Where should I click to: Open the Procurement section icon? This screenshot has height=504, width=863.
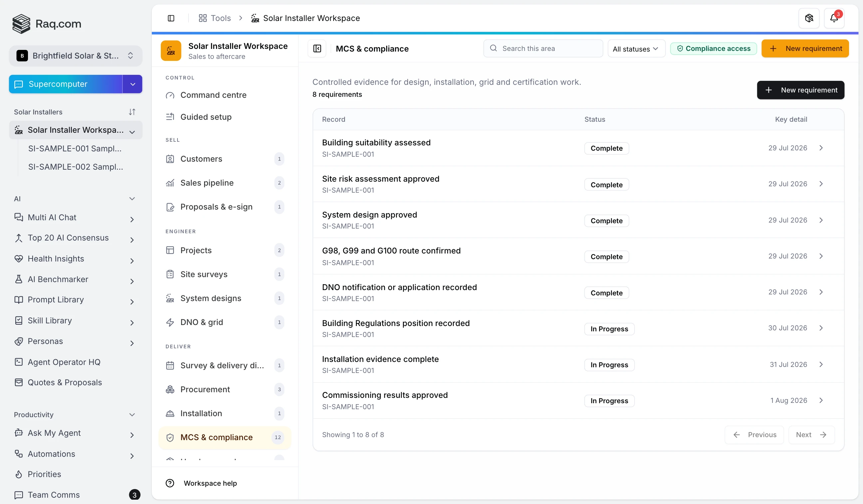click(170, 389)
